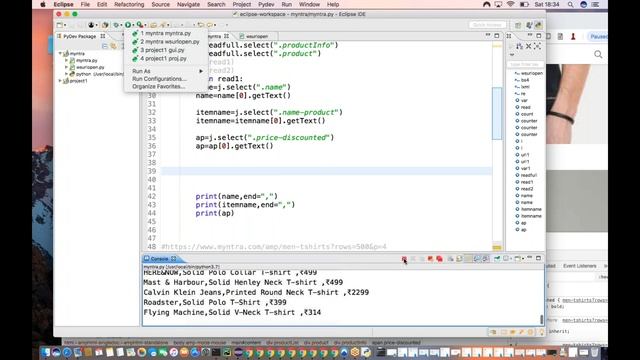Image resolution: width=640 pixels, height=360 pixels.
Task: Choose Organize Favorites... menu entry
Action: 158,87
